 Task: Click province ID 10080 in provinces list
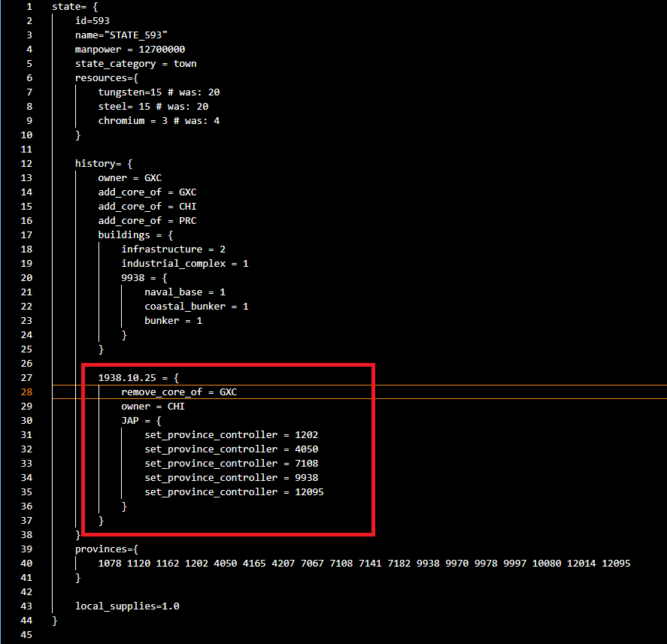548,563
